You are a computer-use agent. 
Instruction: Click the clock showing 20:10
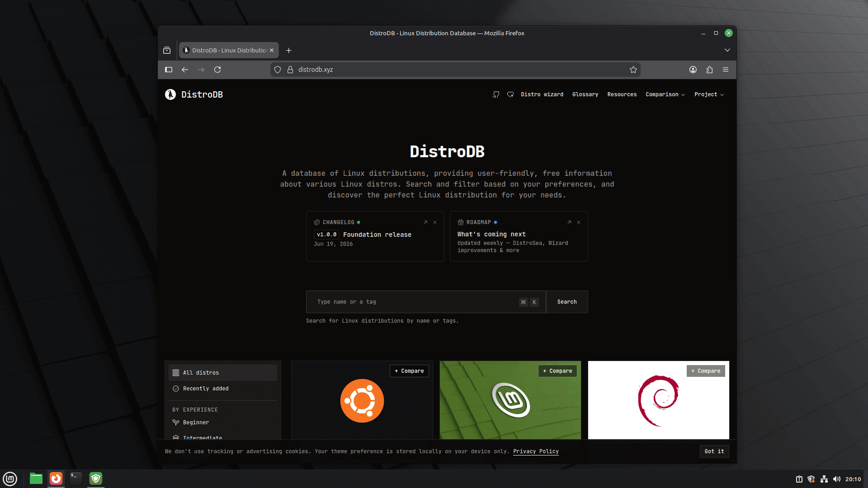853,479
